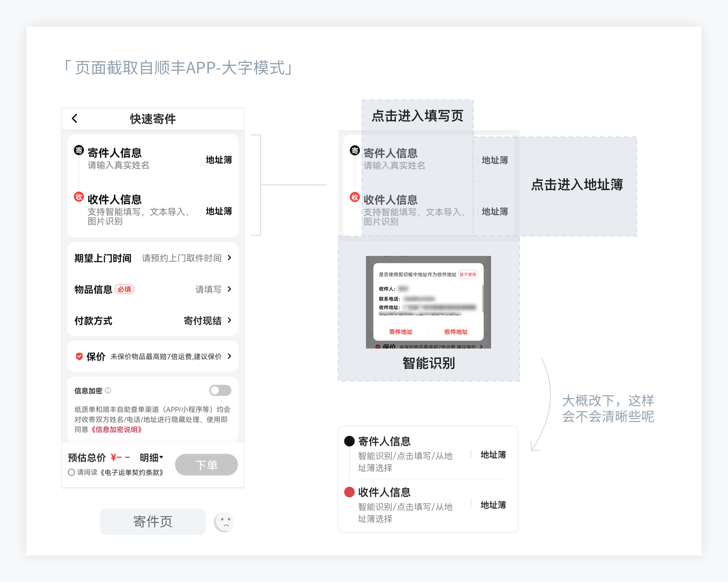Click the black dot beside redesigned 寄件人信息
728x582 pixels.
pyautogui.click(x=349, y=441)
